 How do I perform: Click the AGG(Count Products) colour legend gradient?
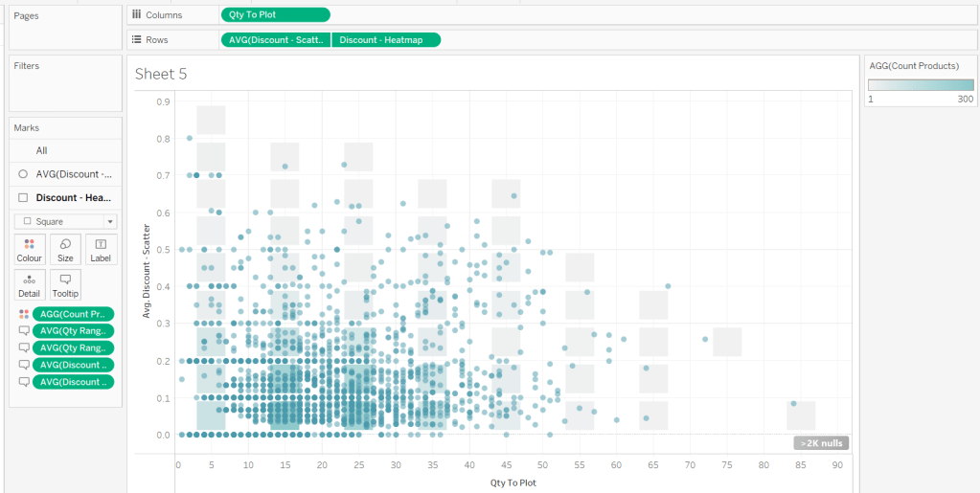920,84
